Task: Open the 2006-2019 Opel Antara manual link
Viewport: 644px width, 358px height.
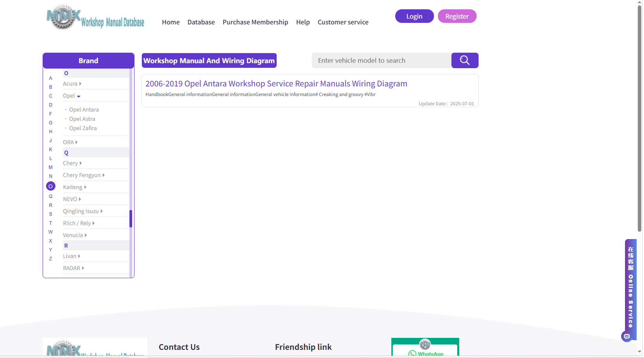Action: coord(276,84)
